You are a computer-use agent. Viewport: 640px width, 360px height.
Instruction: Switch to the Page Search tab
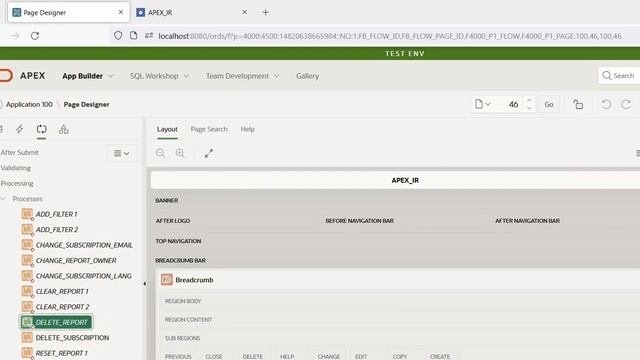(209, 129)
